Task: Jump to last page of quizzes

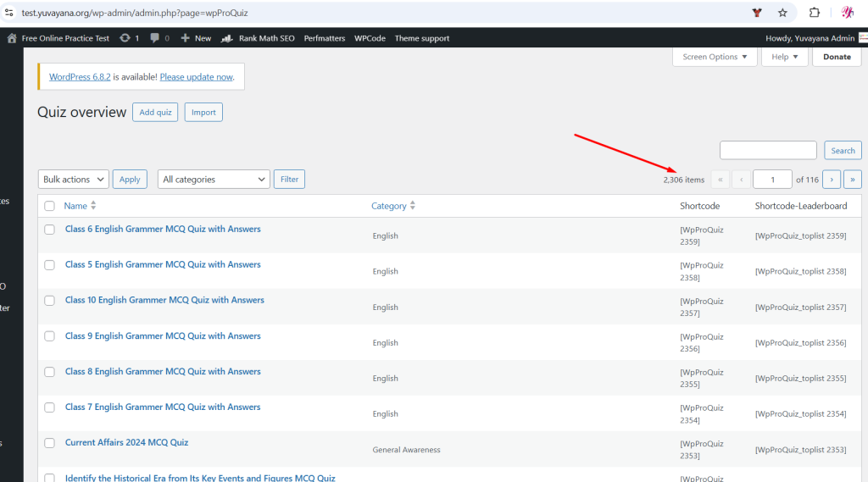Action: click(x=853, y=180)
